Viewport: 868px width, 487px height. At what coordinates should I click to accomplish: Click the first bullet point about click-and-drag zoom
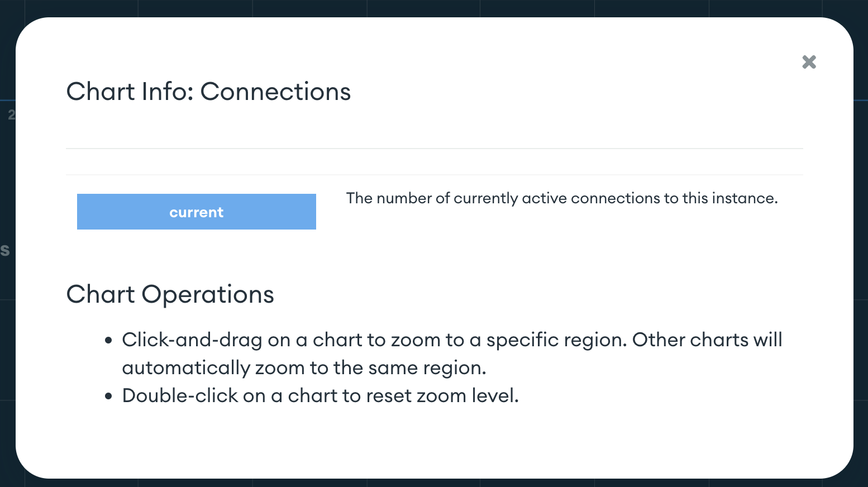(x=451, y=340)
